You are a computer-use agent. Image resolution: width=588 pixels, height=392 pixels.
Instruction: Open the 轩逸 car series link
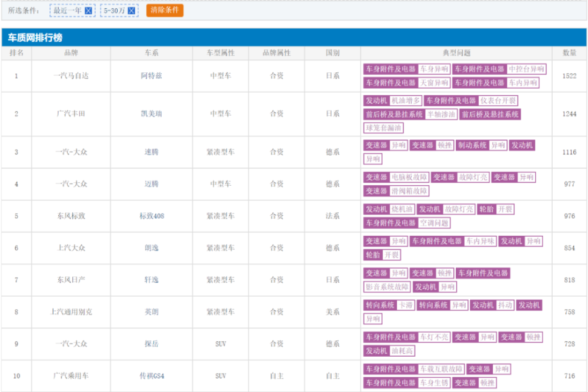(x=152, y=280)
